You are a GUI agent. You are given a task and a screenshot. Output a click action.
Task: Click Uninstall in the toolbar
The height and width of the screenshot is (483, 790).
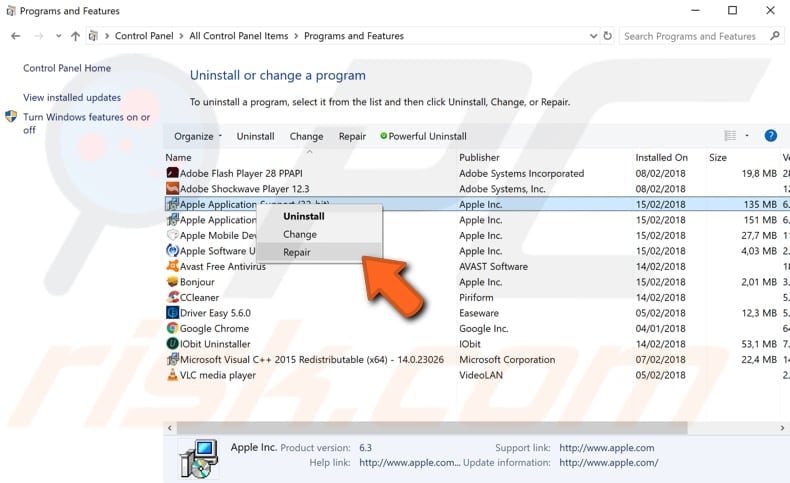point(255,136)
